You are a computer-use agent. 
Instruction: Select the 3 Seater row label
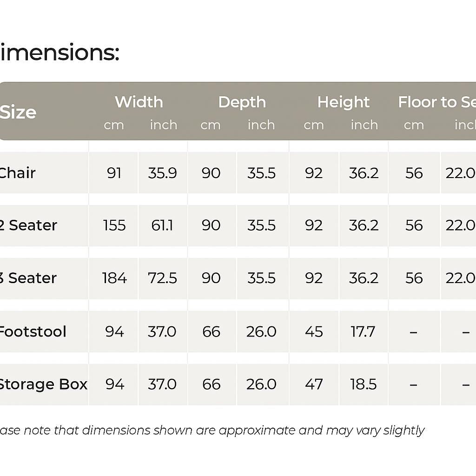click(28, 278)
